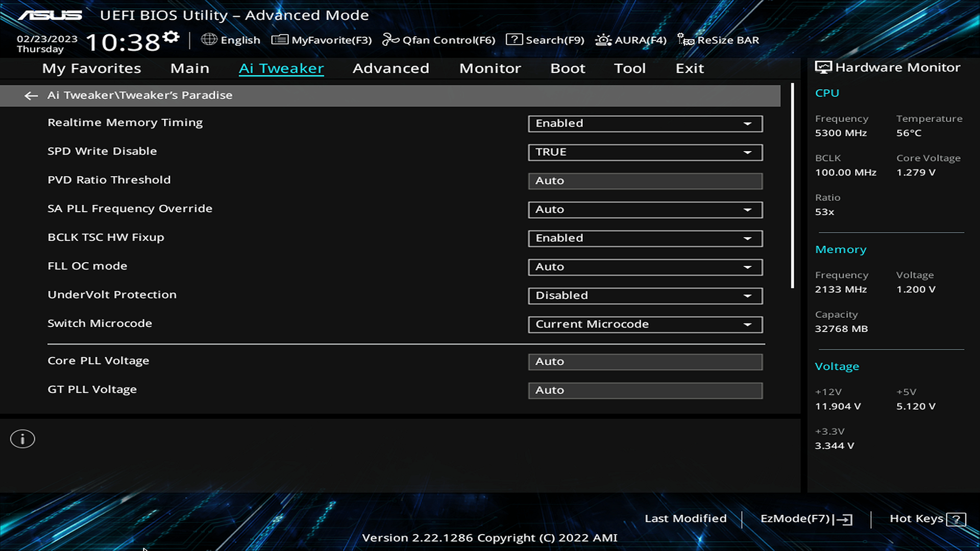980x551 pixels.
Task: Open the Monitor tab
Action: [490, 68]
